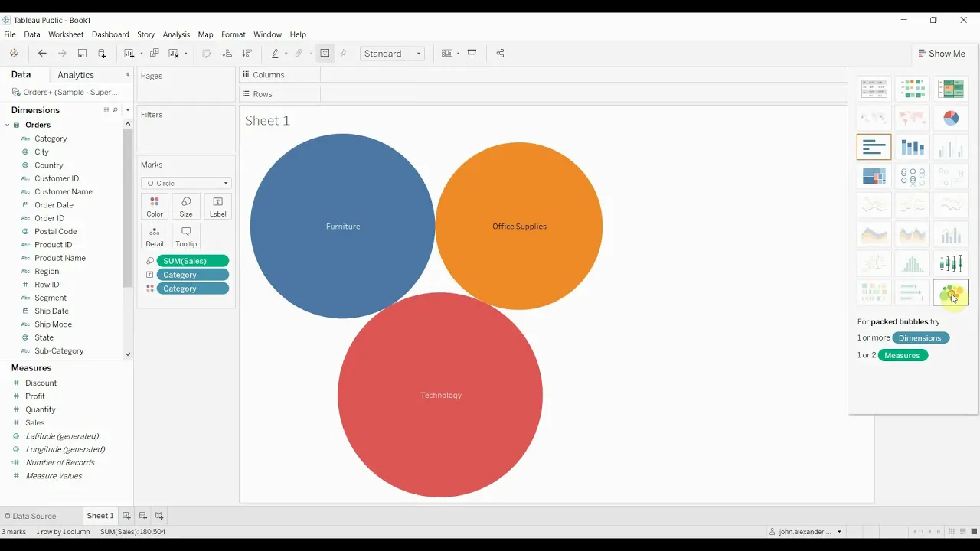Click the red Technology bubble
This screenshot has width=980, height=551.
pos(440,395)
